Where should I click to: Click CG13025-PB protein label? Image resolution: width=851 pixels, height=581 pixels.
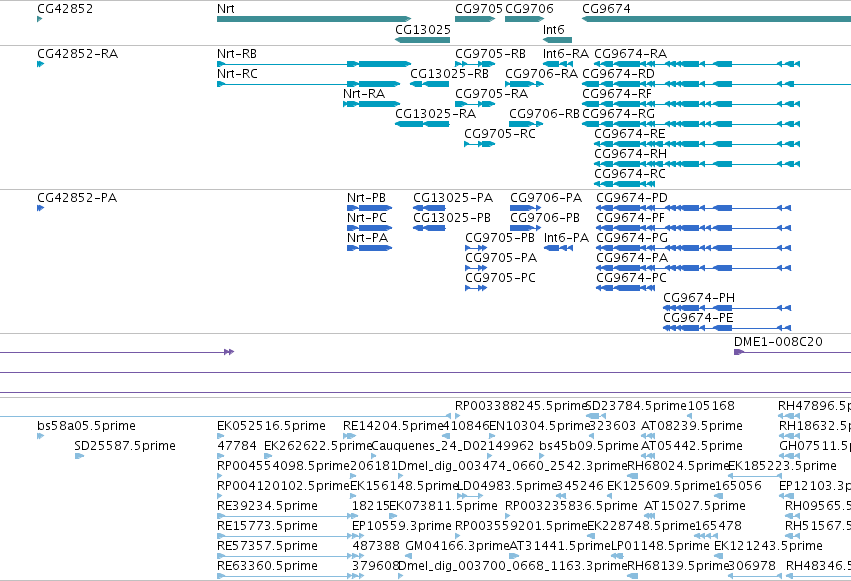[452, 218]
